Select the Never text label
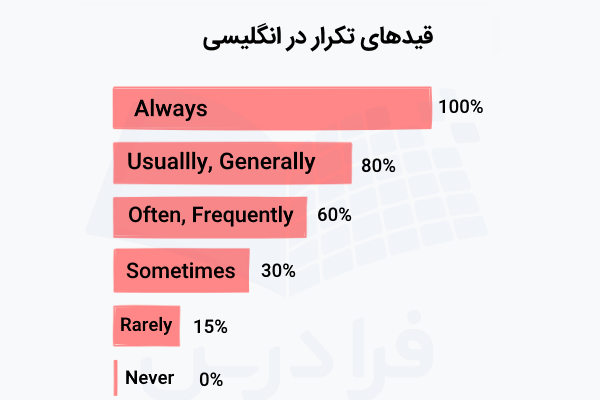600x400 pixels. pos(150,378)
